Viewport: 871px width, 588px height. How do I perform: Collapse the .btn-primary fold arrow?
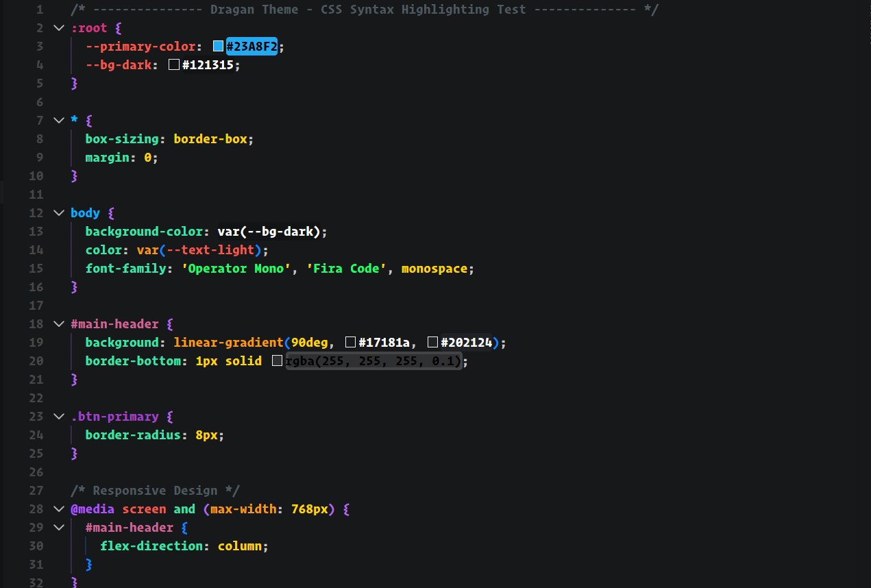point(58,417)
